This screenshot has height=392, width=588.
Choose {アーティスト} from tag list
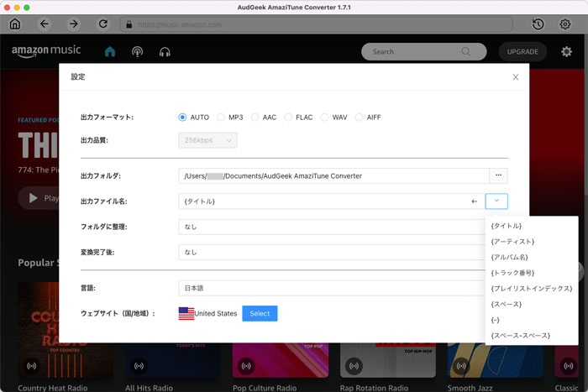tap(532, 242)
